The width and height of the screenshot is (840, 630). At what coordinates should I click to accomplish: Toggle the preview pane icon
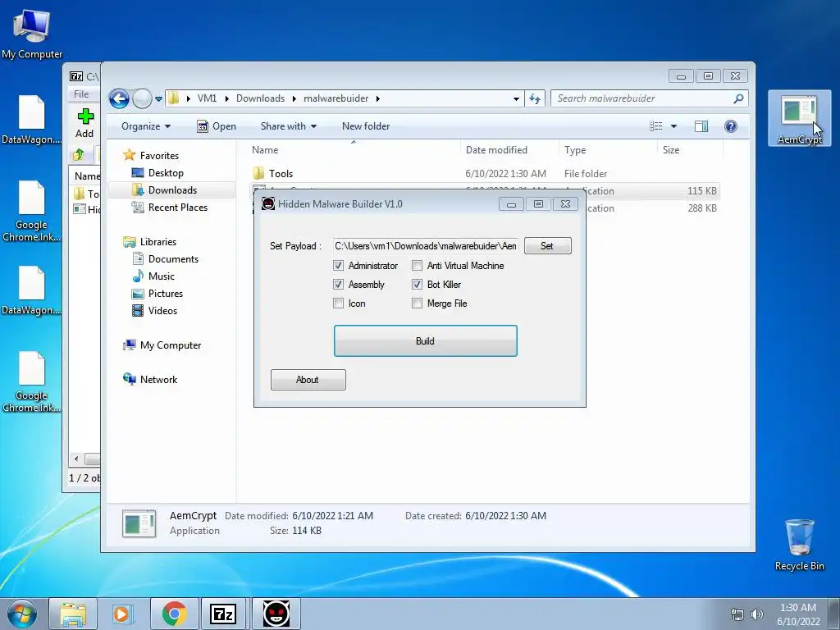tap(701, 126)
